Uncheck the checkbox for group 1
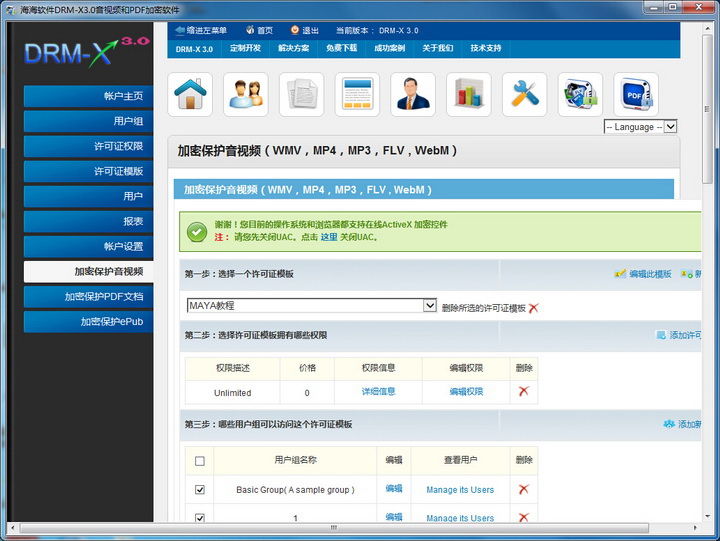Image resolution: width=720 pixels, height=541 pixels. coord(200,518)
